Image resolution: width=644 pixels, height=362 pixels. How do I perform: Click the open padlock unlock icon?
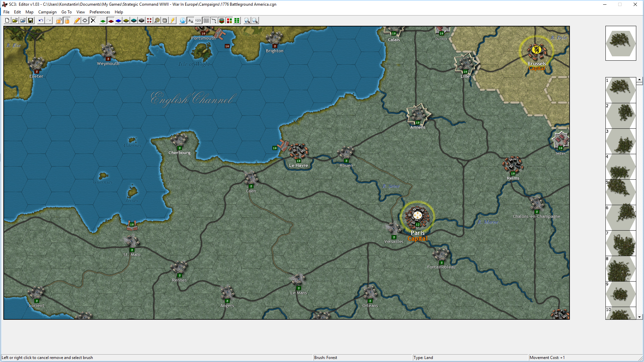(x=59, y=20)
